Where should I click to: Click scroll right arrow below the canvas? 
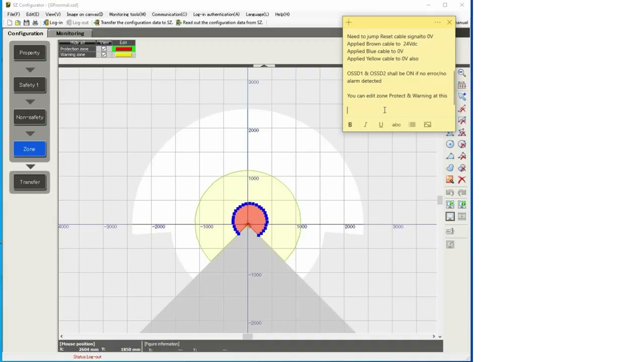point(434,336)
